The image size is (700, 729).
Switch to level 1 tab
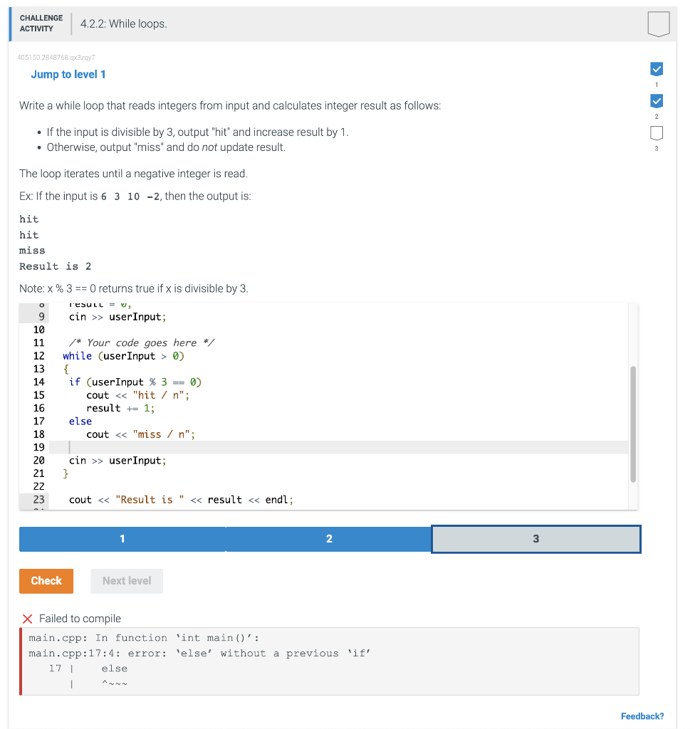pyautogui.click(x=122, y=539)
